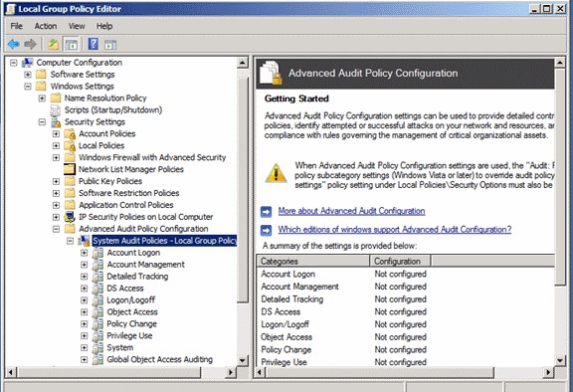
Task: Click the details pane scroll down arrow
Action: coord(560,360)
